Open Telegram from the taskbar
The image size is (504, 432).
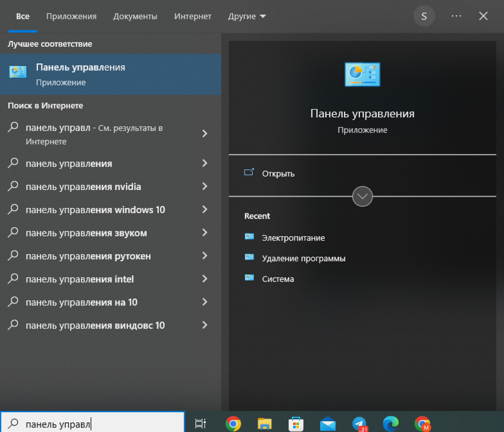click(x=359, y=424)
